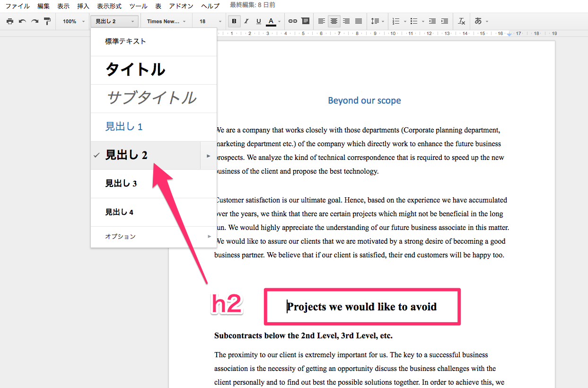Select the タイトル style option
Image resolution: width=588 pixels, height=388 pixels.
pyautogui.click(x=135, y=70)
